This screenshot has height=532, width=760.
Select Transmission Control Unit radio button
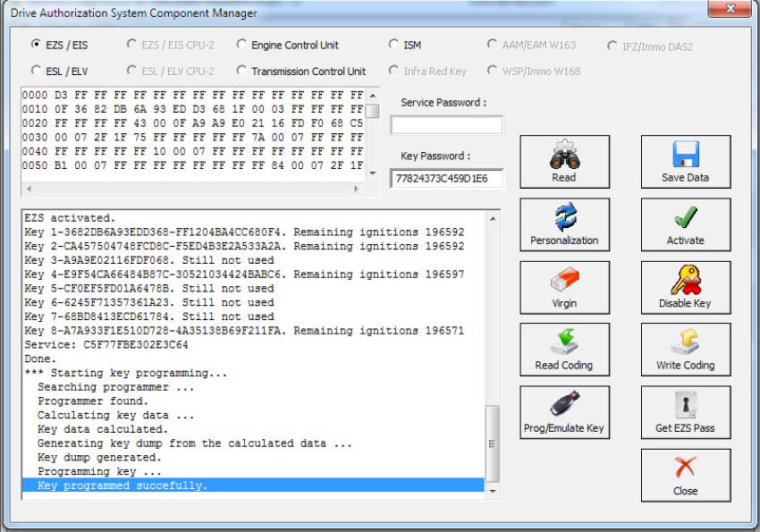242,71
